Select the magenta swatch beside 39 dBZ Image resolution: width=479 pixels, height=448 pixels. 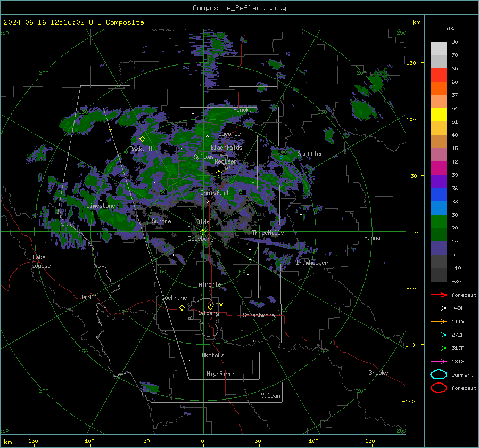point(439,168)
